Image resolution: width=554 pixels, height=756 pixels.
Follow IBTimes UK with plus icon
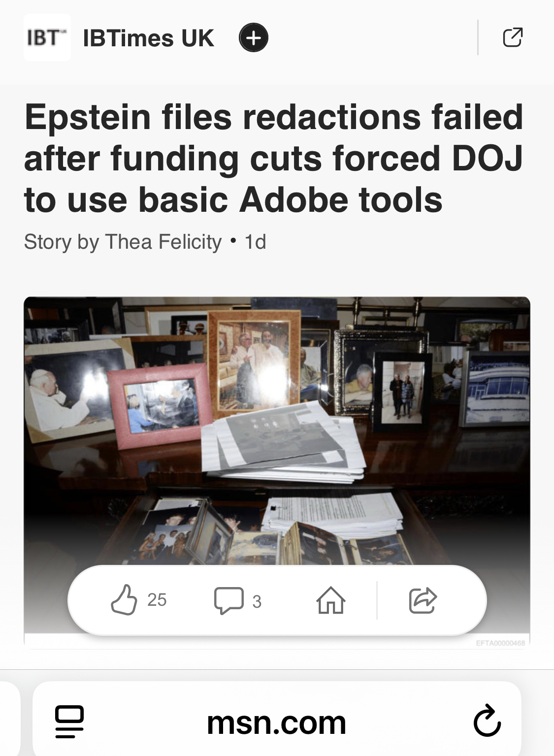[x=253, y=38]
